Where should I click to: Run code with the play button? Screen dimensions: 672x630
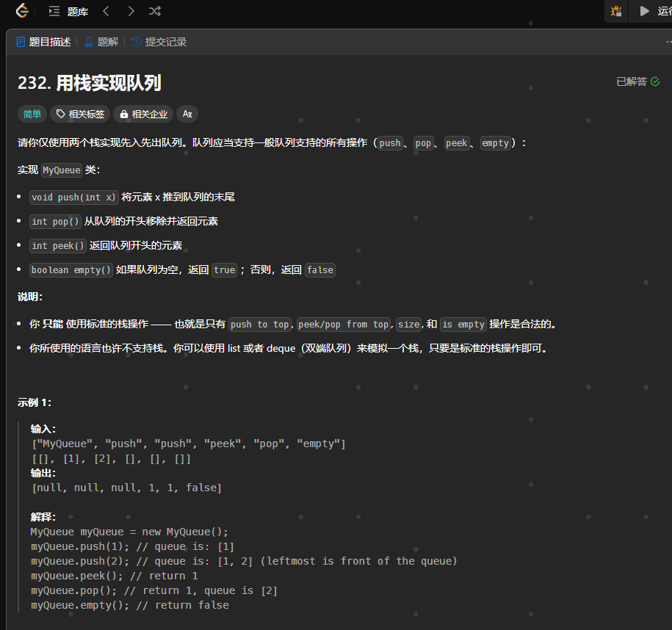644,11
